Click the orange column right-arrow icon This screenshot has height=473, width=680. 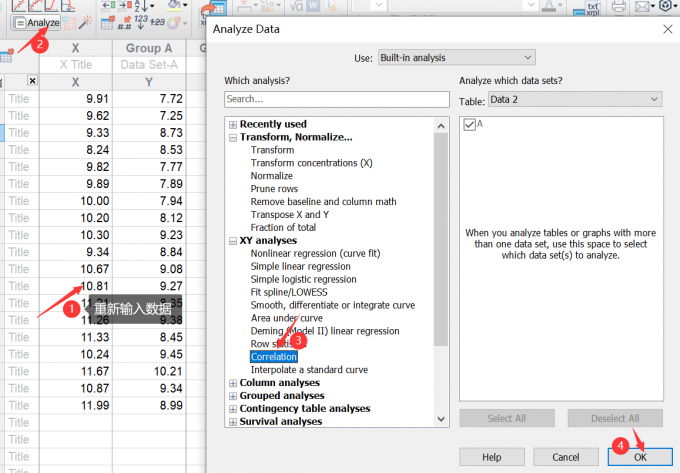point(125,5)
